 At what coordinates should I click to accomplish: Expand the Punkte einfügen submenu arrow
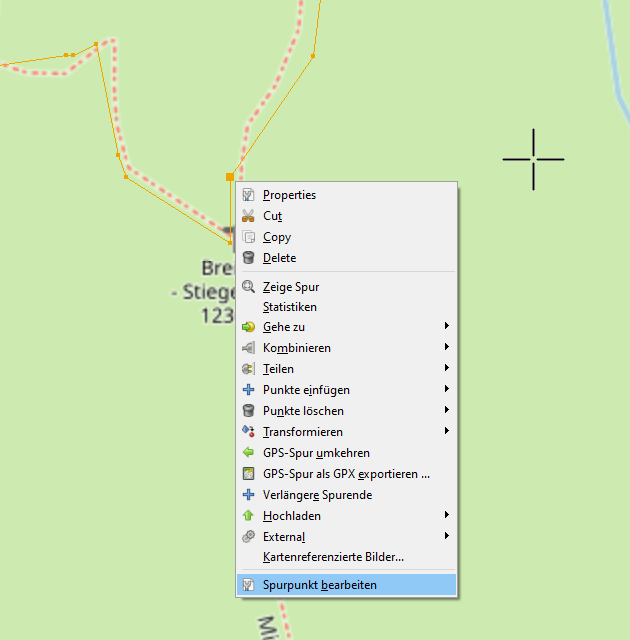point(447,389)
